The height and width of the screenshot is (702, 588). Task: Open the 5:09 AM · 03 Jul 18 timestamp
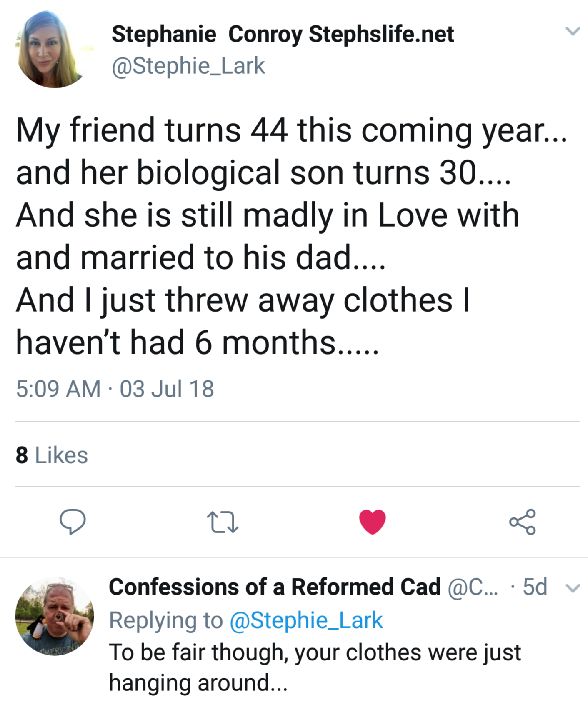pyautogui.click(x=115, y=389)
